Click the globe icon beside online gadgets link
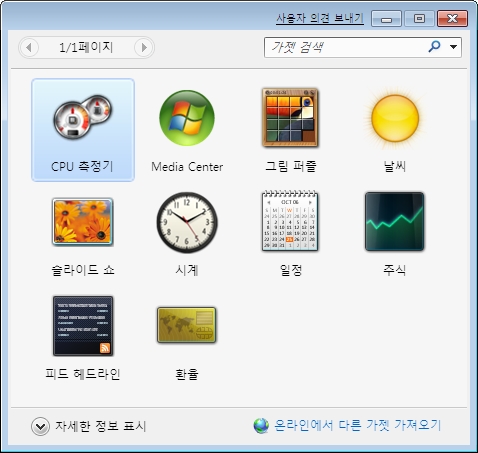This screenshot has height=453, width=478. point(261,426)
